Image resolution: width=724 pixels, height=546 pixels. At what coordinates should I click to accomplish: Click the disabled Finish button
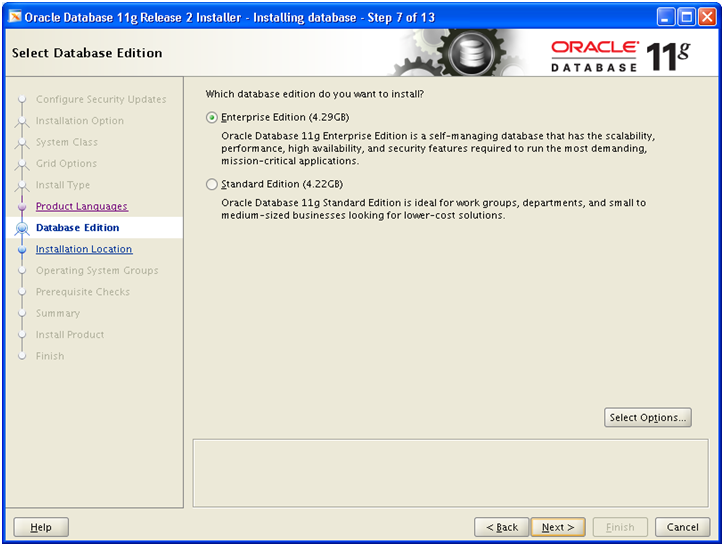pos(620,527)
